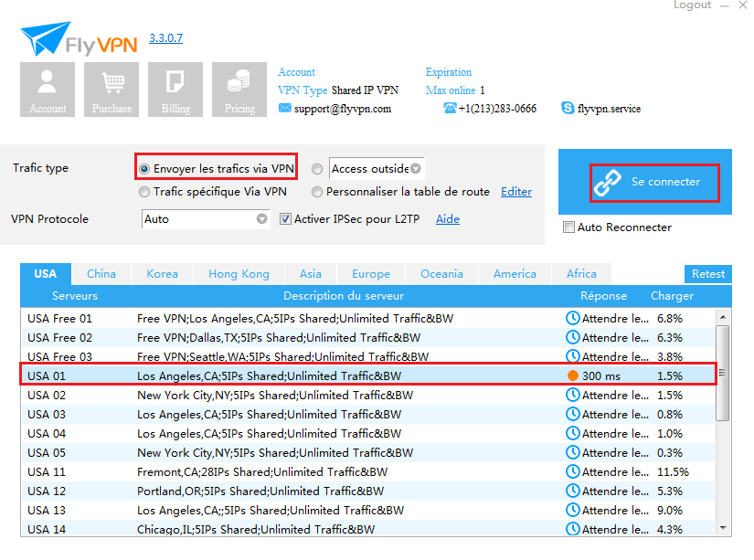Click the FlyVPN paper plane logo
Image resolution: width=754 pixels, height=560 pixels.
coord(46,37)
